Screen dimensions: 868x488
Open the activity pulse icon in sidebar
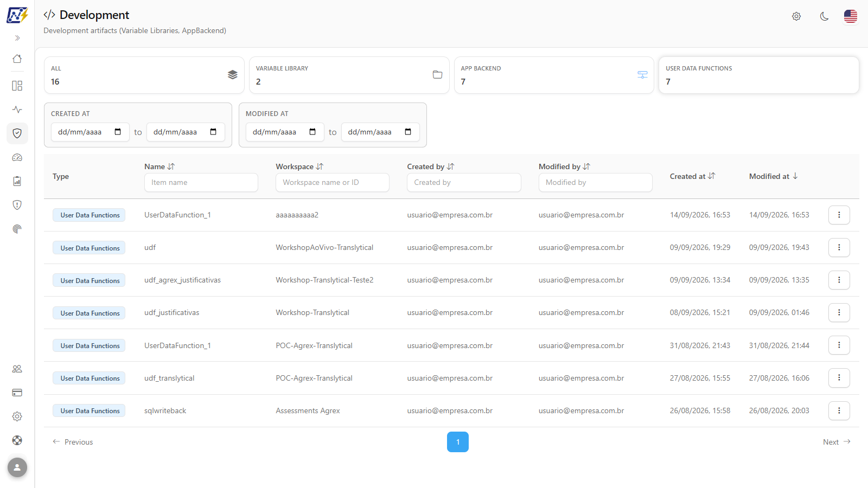point(17,110)
